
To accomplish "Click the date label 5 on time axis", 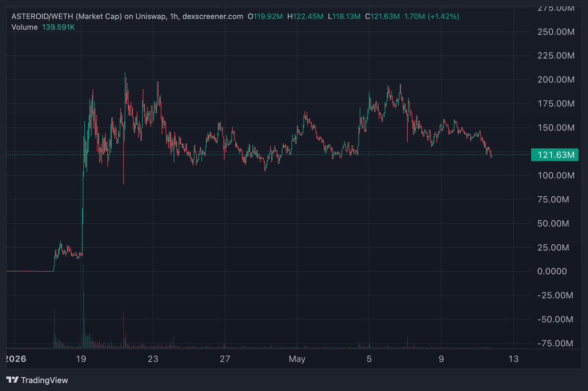I will tap(369, 359).
